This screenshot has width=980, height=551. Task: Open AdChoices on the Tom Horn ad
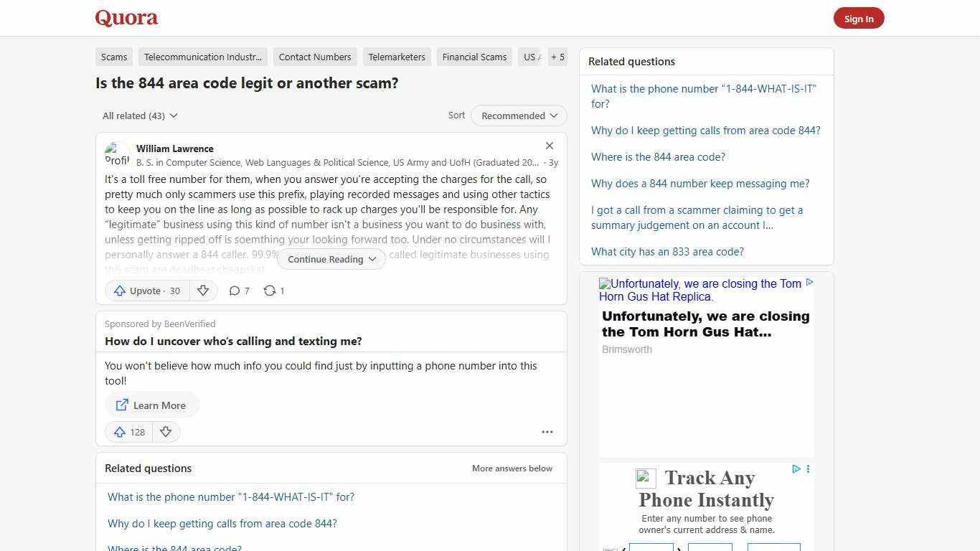click(x=809, y=283)
